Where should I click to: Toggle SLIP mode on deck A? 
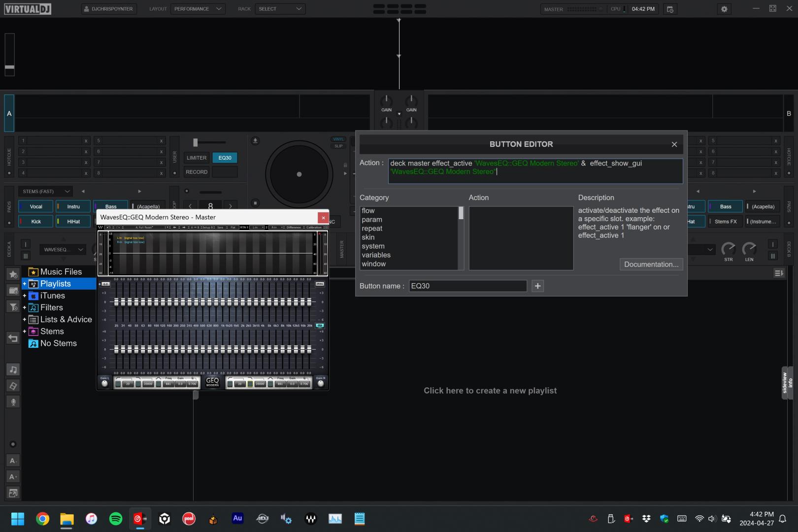[338, 146]
